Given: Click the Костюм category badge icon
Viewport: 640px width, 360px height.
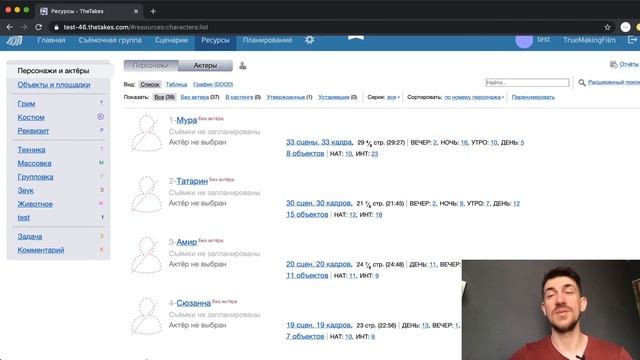Looking at the screenshot, I should click(100, 117).
